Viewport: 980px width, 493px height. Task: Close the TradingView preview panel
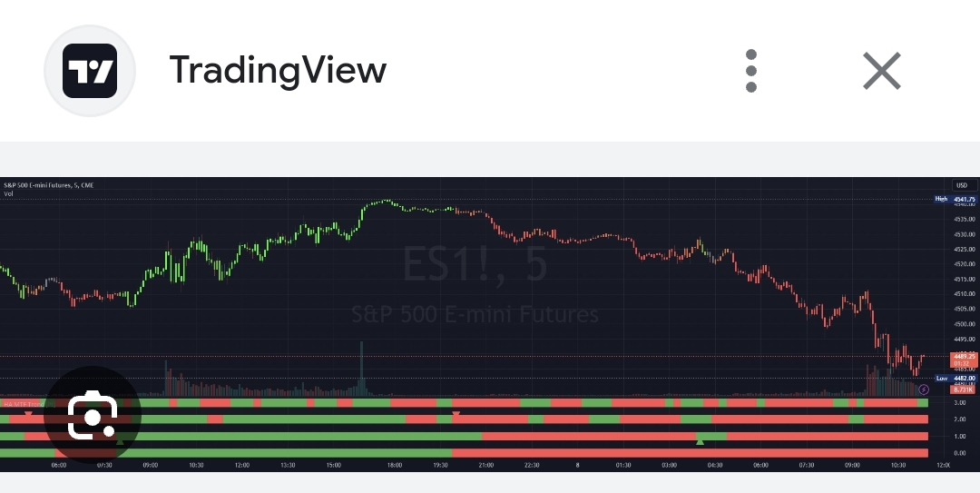pos(881,71)
